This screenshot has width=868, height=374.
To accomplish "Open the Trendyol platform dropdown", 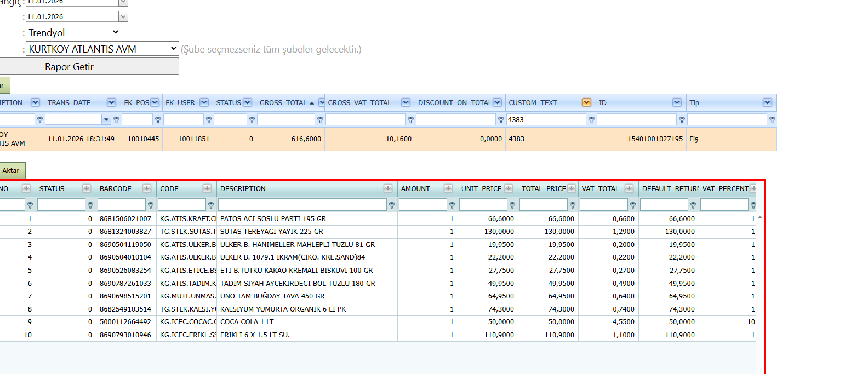I will coord(73,32).
